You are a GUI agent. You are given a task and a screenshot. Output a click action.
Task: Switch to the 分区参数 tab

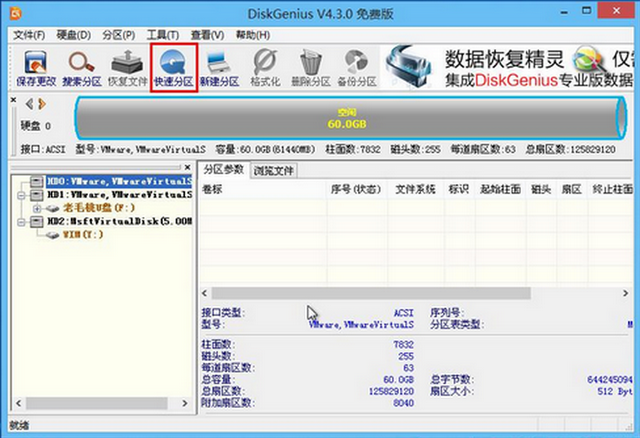click(224, 169)
